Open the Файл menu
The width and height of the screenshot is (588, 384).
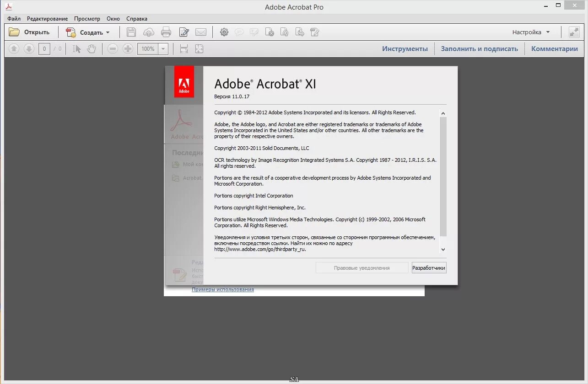(14, 19)
